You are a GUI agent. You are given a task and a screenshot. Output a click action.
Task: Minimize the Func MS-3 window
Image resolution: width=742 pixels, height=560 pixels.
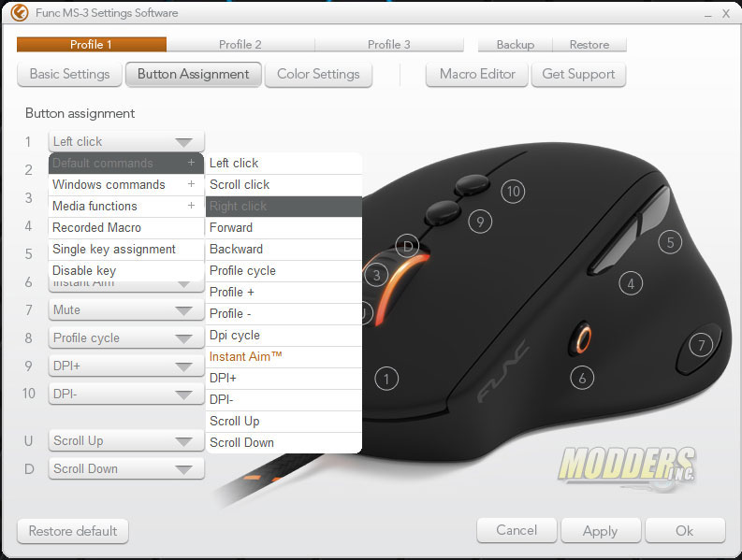708,14
